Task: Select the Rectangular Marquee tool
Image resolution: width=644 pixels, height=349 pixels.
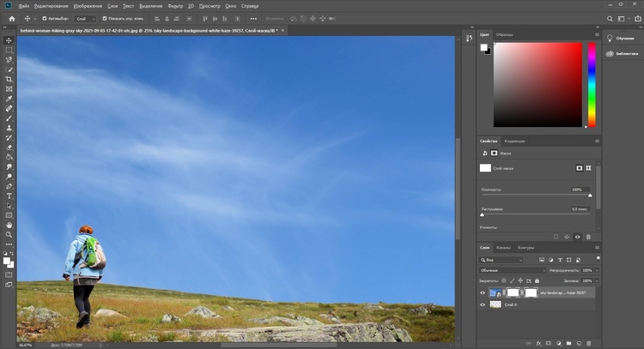Action: [9, 50]
